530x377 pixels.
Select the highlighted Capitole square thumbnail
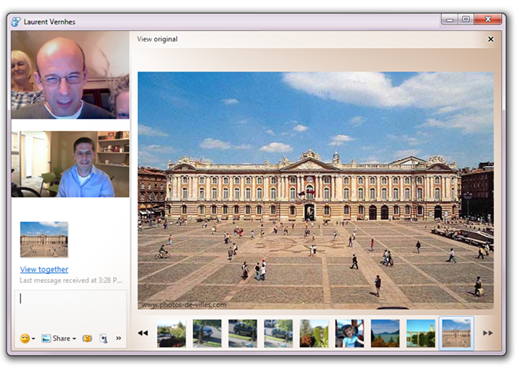tap(456, 333)
